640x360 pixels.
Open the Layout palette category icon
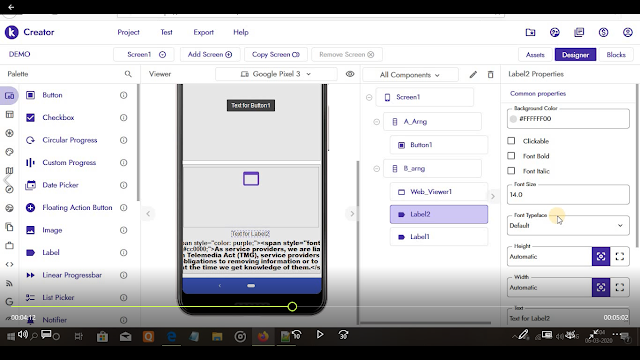pyautogui.click(x=9, y=115)
